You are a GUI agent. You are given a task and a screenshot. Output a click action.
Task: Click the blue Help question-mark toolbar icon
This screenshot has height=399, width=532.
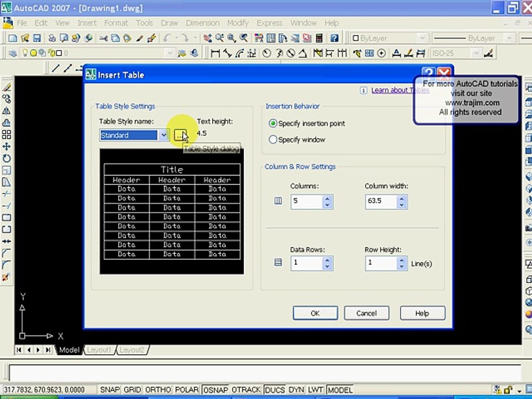334,38
